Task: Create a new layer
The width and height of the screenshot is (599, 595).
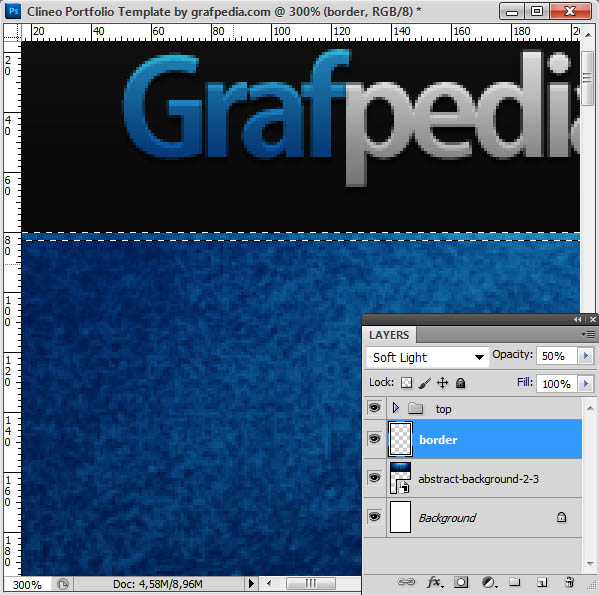Action: (542, 582)
